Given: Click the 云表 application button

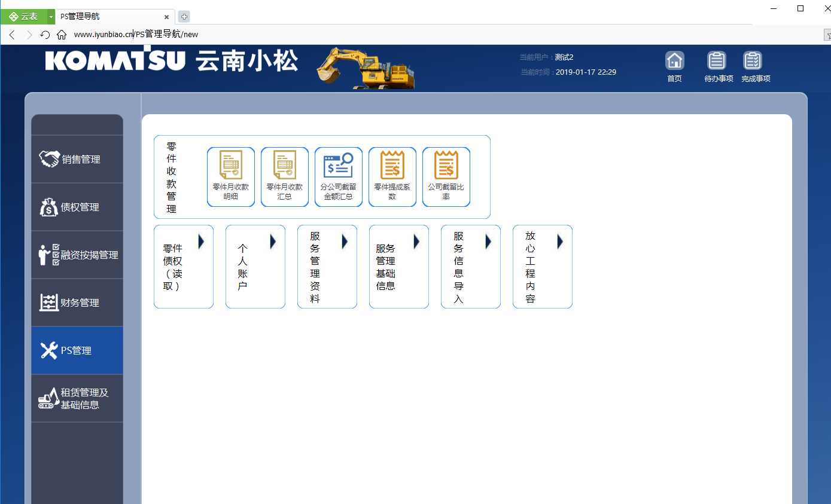Looking at the screenshot, I should coord(24,17).
